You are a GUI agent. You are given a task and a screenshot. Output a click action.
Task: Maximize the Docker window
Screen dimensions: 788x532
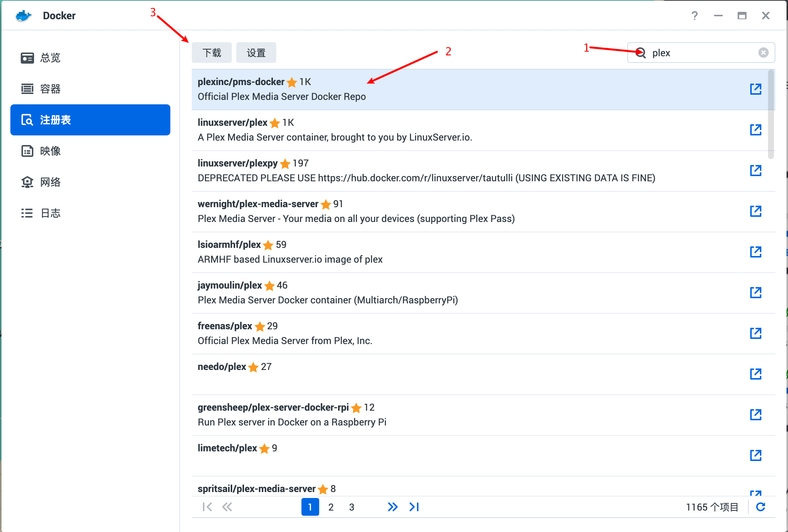742,16
